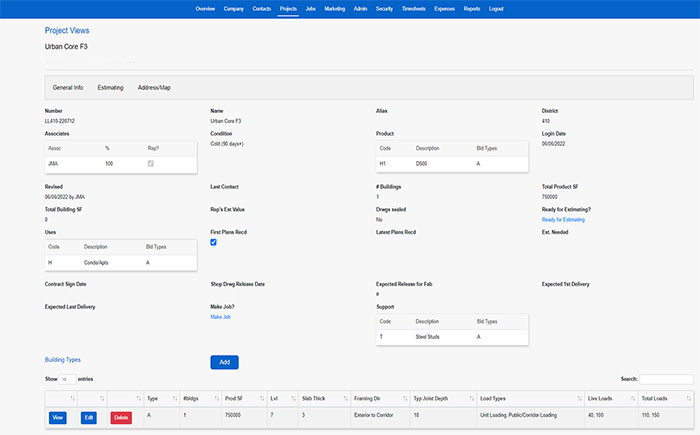Image resolution: width=700 pixels, height=435 pixels.
Task: Sort by the Typ Joist Depth column arrows
Action: 471,398
